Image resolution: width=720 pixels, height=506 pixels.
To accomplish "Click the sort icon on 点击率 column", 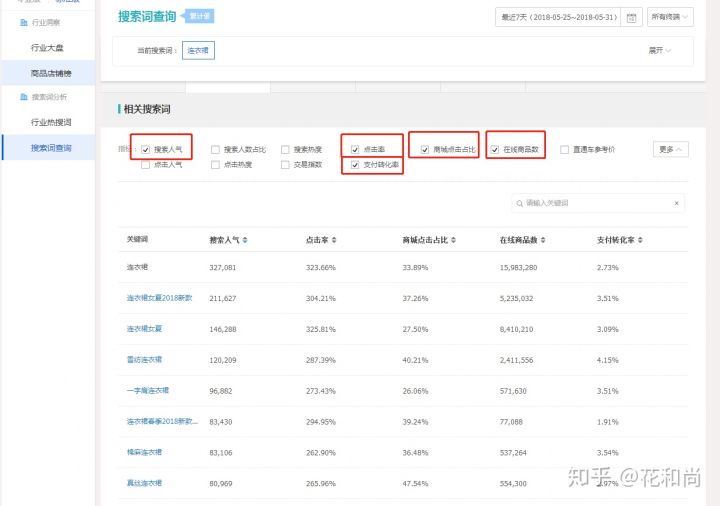I will pos(334,241).
